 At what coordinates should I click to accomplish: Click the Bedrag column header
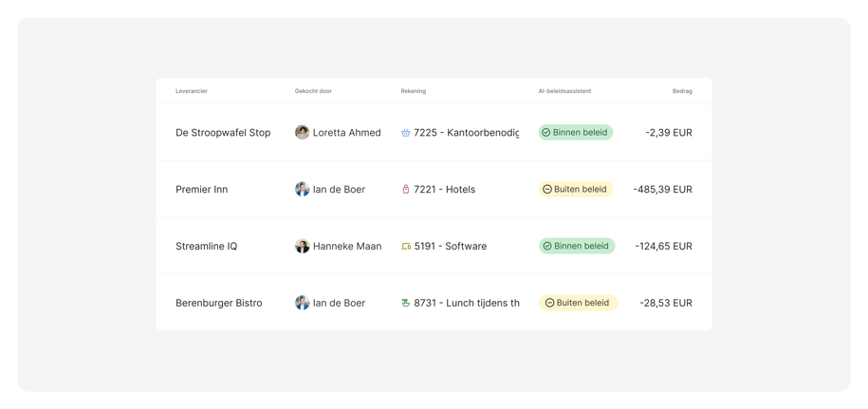tap(682, 91)
